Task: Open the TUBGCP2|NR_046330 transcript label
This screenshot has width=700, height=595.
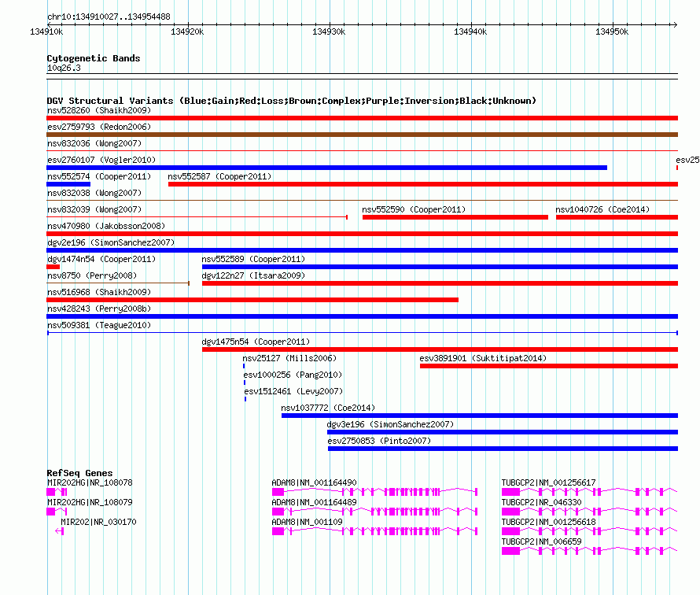Action: click(542, 502)
